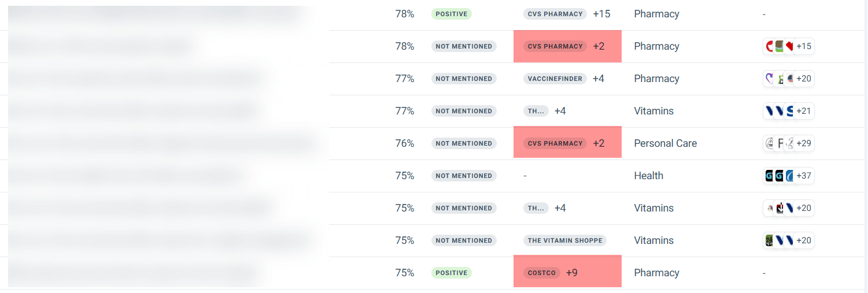This screenshot has width=868, height=293.
Task: Open the Personal Care category
Action: pos(665,143)
